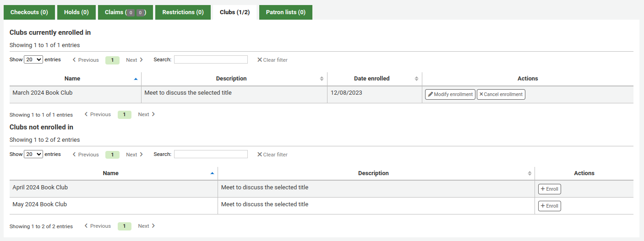Cancel enrollment in March 2024 Book Club
The image size is (644, 241).
tap(501, 94)
